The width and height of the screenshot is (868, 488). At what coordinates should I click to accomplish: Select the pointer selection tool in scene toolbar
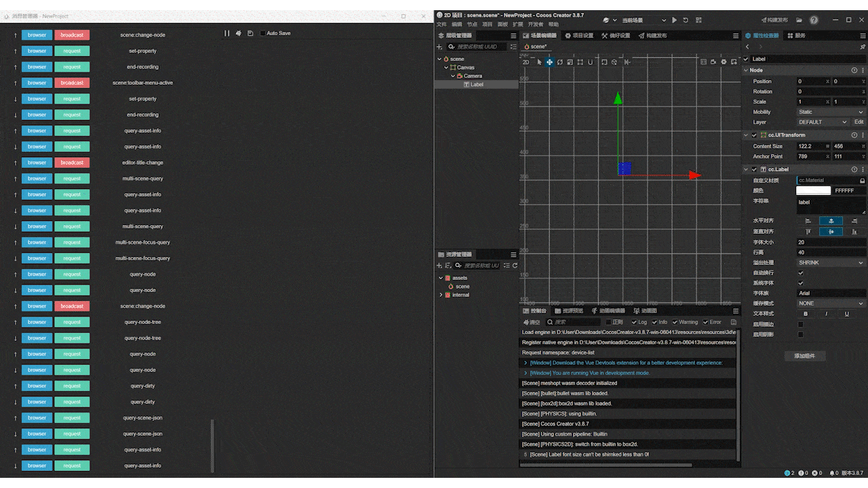tap(540, 62)
